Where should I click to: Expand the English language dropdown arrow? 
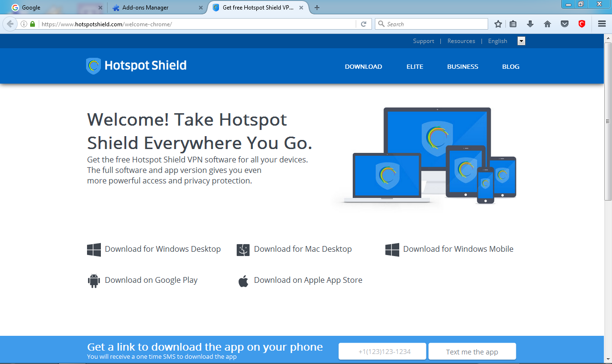tap(521, 41)
